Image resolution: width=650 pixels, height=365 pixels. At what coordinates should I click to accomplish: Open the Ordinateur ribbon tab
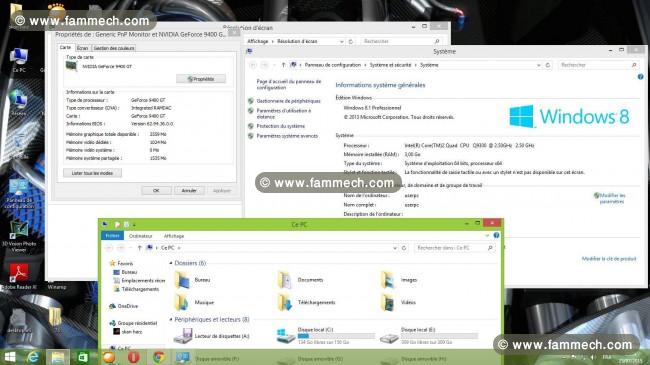pos(141,236)
